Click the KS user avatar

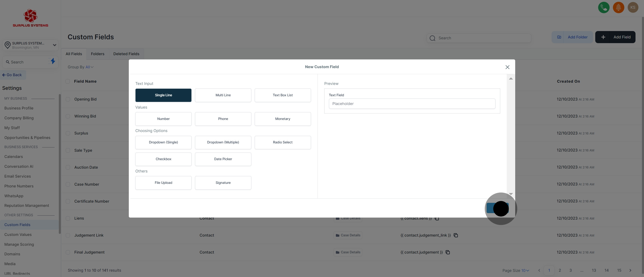[x=633, y=8]
